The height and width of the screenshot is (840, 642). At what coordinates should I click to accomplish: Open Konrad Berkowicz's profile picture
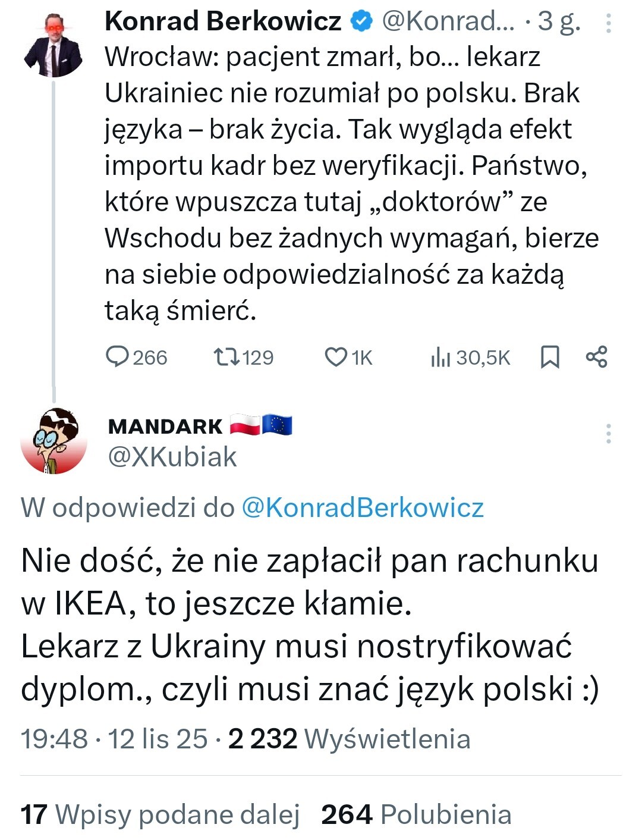pyautogui.click(x=53, y=45)
